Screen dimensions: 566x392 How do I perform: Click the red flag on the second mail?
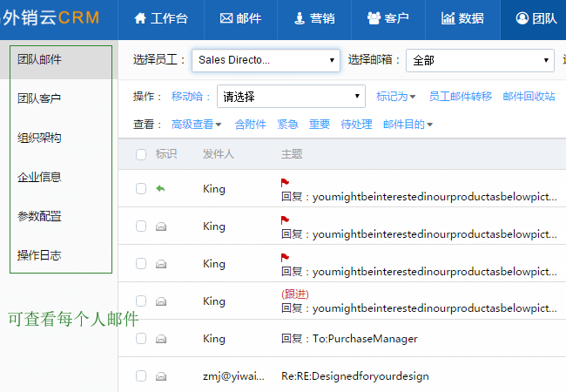point(285,220)
